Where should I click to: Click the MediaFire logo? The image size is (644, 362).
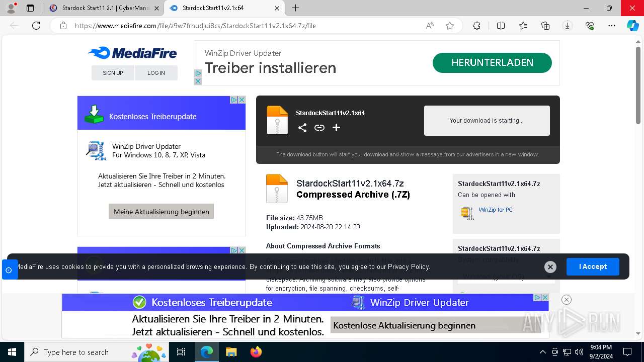tap(132, 53)
